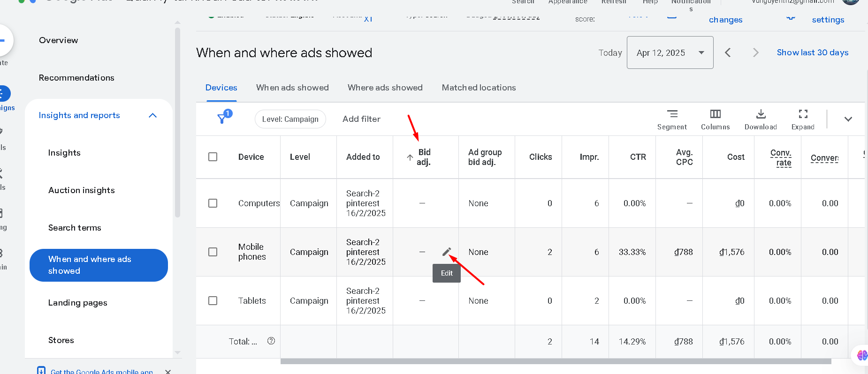Click the Mobile phones device cell
868x374 pixels.
[x=252, y=252]
